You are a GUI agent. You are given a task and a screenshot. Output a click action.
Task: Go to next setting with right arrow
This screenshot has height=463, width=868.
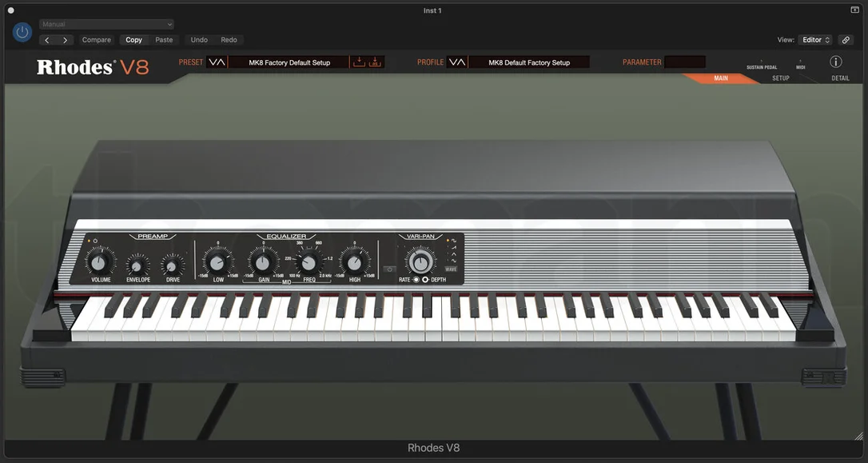point(66,40)
